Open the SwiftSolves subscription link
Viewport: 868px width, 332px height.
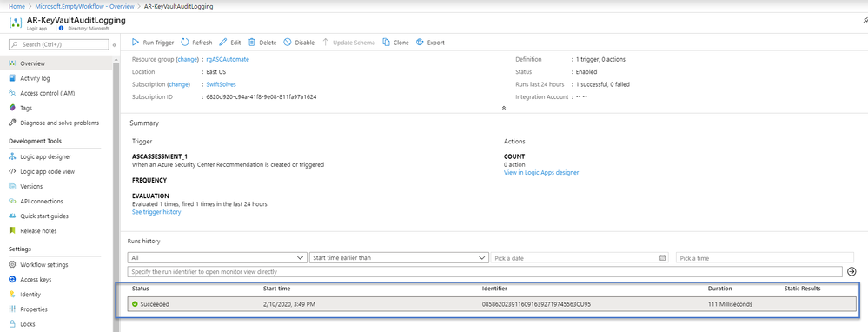click(x=221, y=84)
